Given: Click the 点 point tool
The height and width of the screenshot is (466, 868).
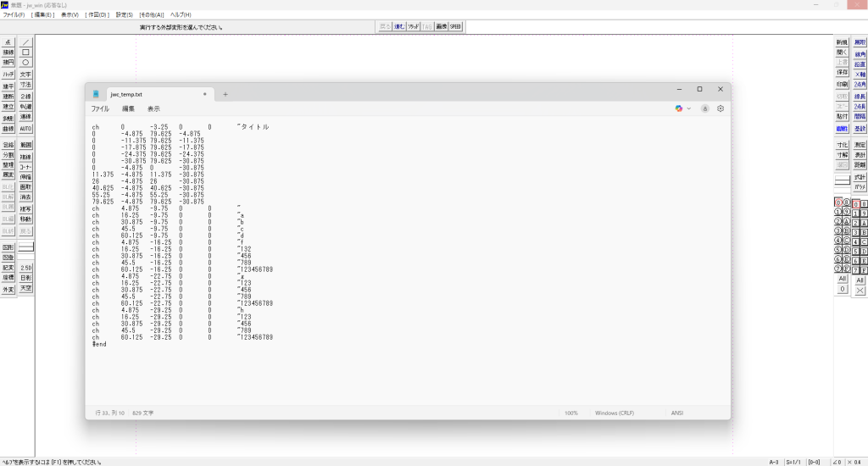Looking at the screenshot, I should 8,42.
